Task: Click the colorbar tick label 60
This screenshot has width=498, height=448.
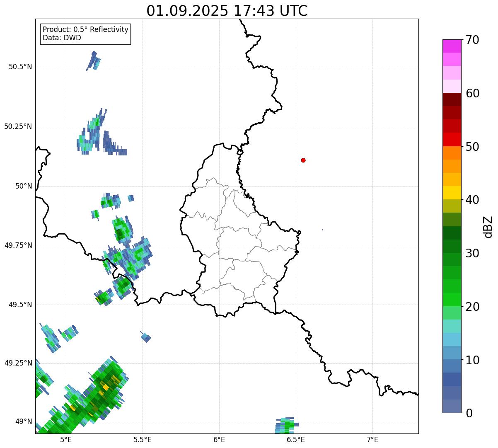Action: [x=472, y=93]
